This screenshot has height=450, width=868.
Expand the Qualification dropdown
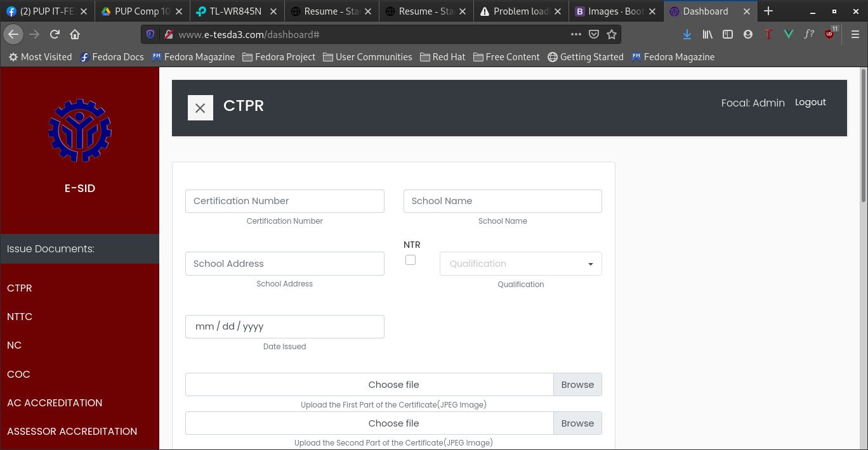pyautogui.click(x=520, y=264)
